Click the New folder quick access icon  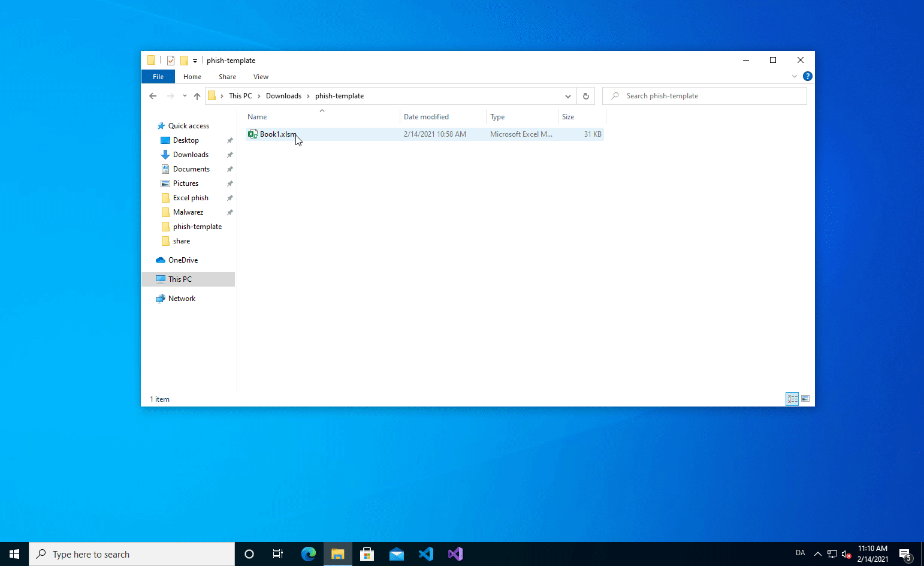tap(184, 61)
